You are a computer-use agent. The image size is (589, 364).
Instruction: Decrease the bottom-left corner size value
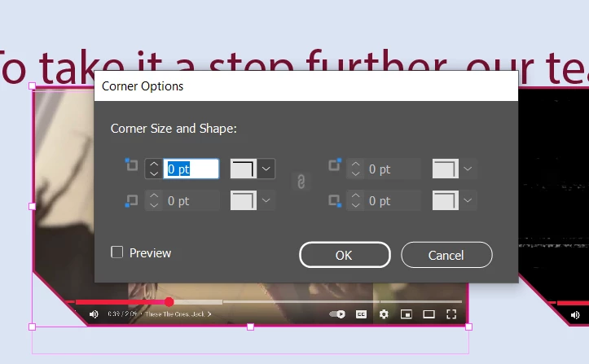154,205
